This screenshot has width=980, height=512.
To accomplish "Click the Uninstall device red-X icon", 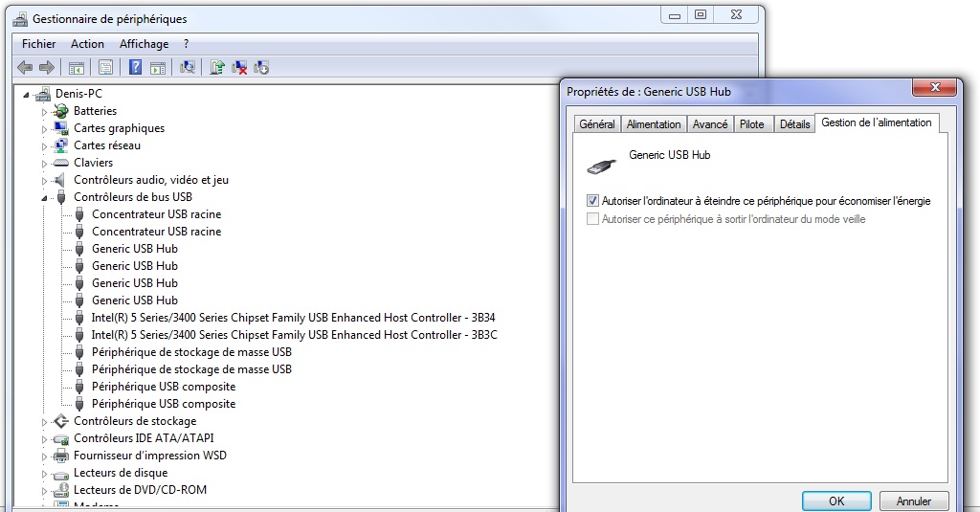I will click(239, 68).
